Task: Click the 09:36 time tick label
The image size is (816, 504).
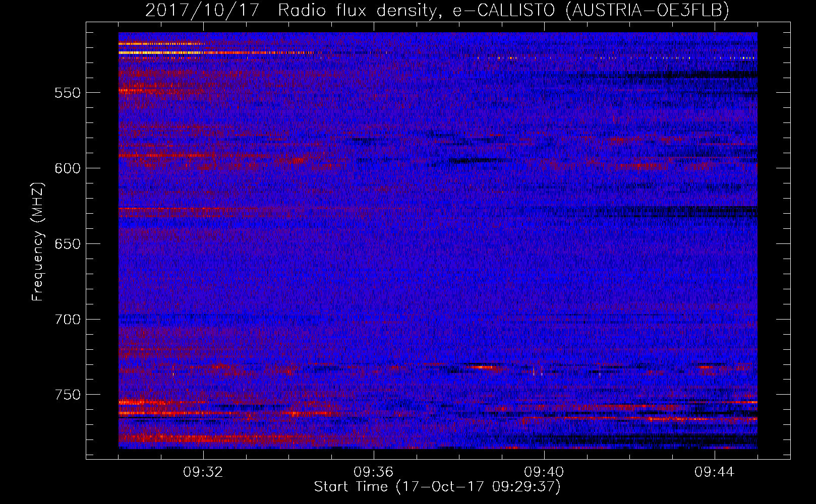Action: [x=374, y=472]
